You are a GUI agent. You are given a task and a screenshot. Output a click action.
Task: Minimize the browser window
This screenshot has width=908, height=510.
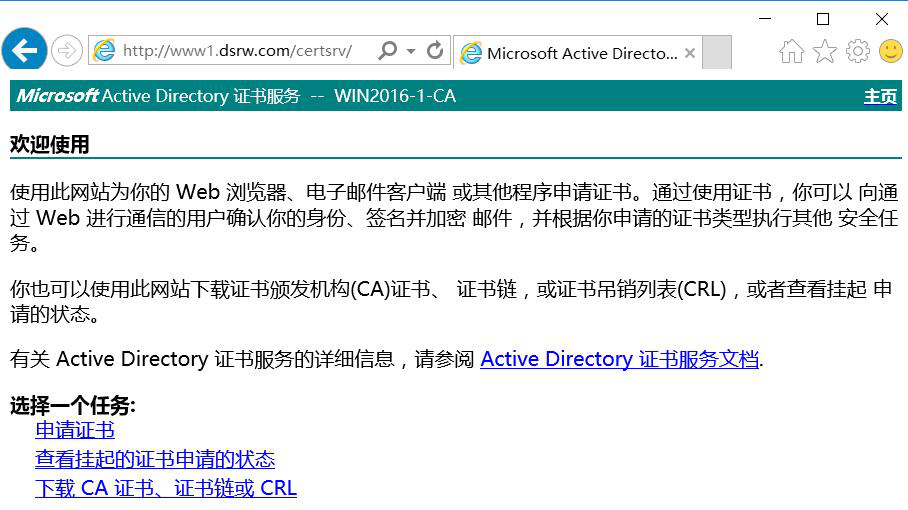[x=765, y=19]
